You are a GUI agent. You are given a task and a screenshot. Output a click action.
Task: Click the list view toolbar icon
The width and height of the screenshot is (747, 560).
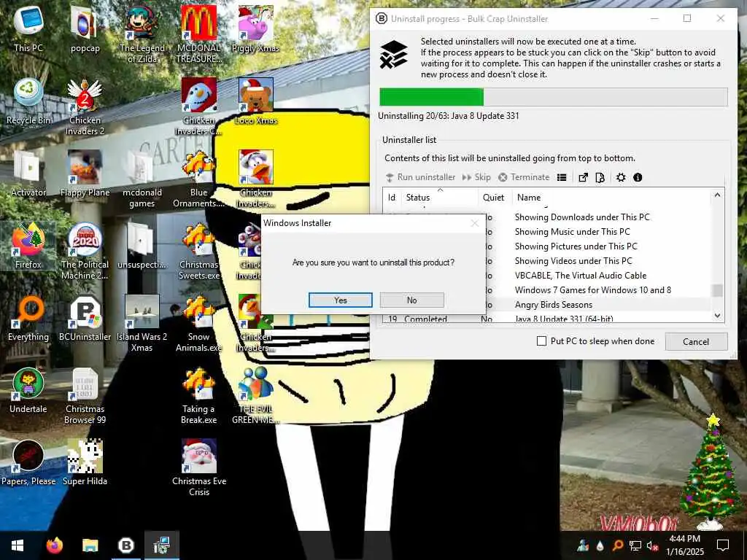[562, 178]
